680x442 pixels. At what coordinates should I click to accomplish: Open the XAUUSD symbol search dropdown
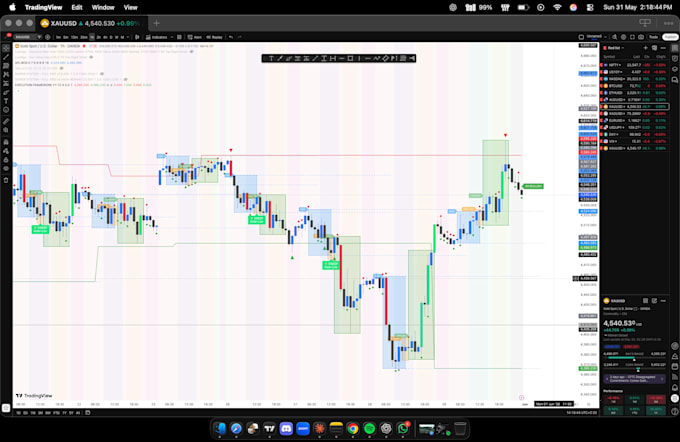28,37
